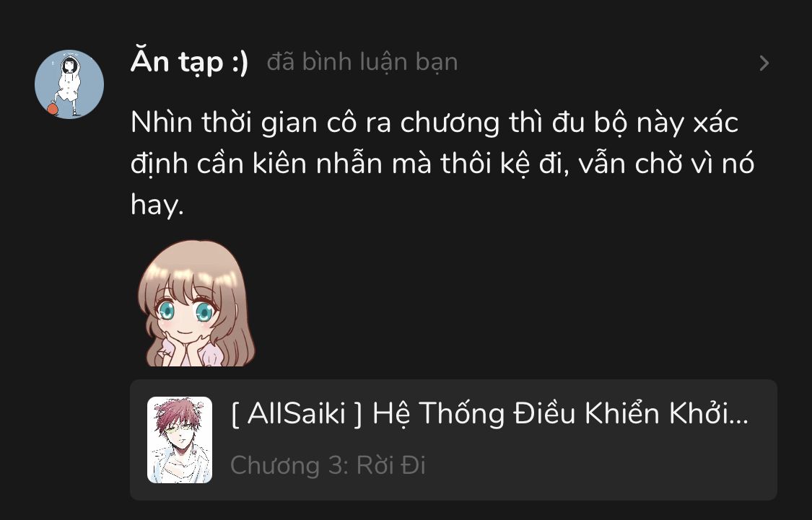
Task: Tap comment line starting 'định cần kiên nhẫn'
Action: [442, 164]
